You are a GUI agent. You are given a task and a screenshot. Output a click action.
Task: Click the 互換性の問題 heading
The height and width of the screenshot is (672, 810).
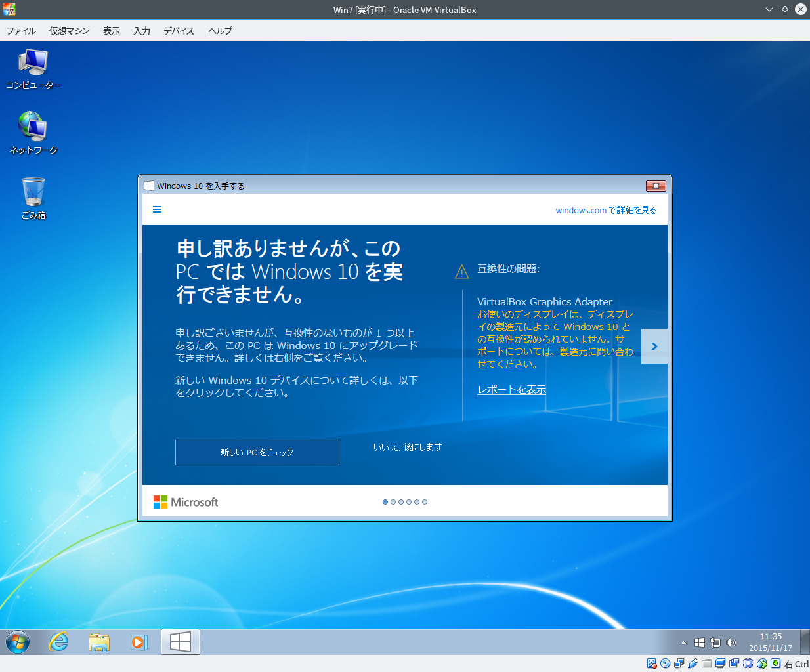(x=508, y=269)
